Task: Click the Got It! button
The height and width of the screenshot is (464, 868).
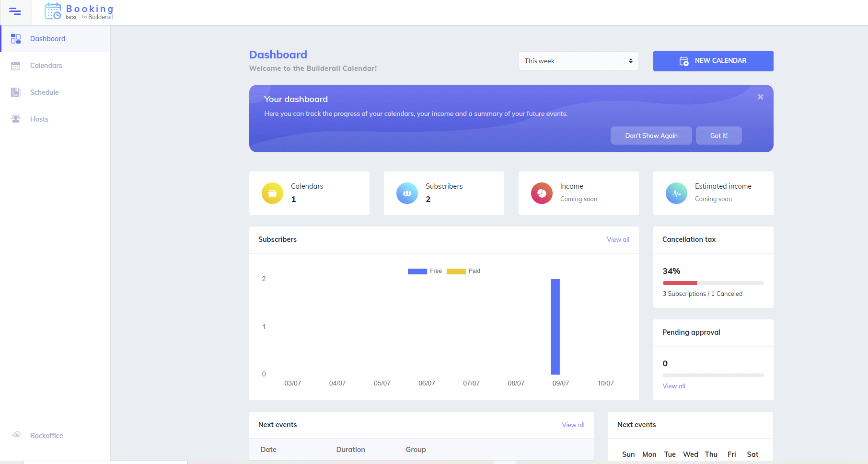Action: pos(718,136)
